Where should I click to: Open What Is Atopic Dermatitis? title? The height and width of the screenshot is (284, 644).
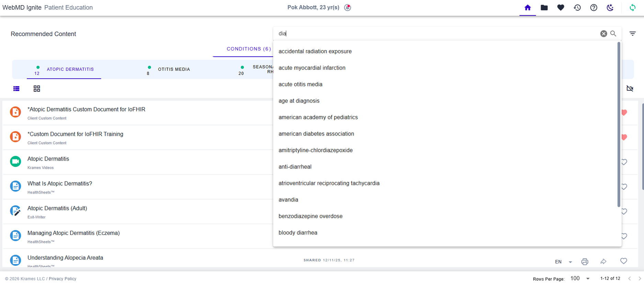[60, 184]
